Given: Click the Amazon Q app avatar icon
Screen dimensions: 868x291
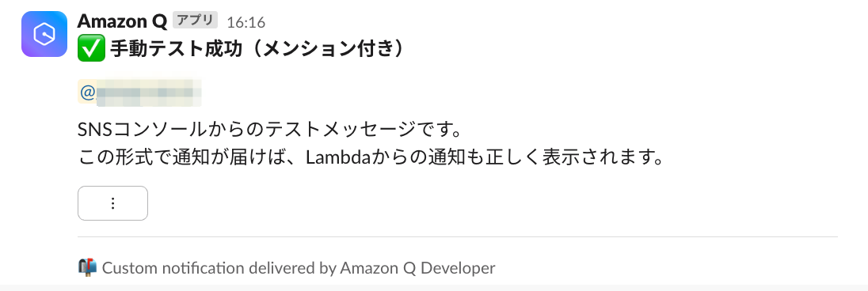Looking at the screenshot, I should coord(44,34).
